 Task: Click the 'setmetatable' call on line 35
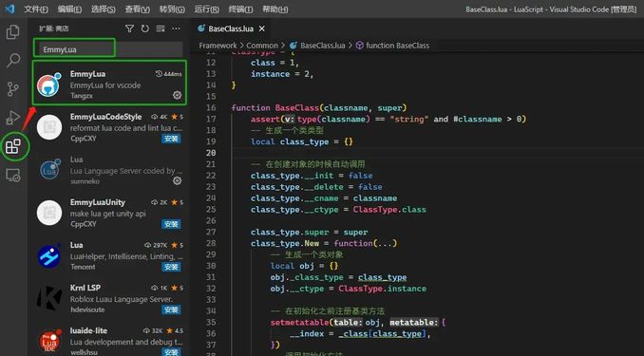pyautogui.click(x=300, y=323)
